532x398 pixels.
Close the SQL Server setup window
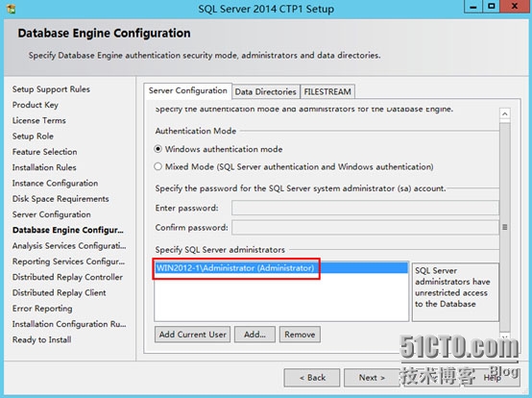(x=515, y=7)
